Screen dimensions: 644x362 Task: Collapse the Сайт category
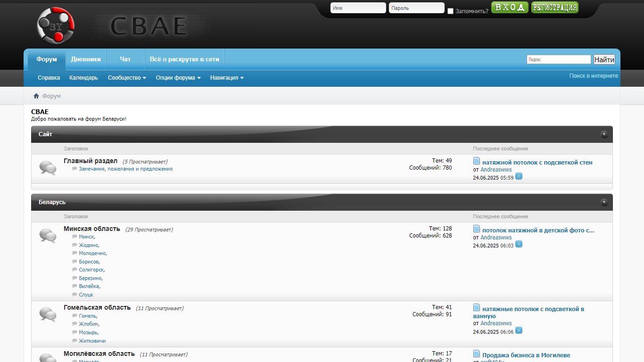(604, 134)
